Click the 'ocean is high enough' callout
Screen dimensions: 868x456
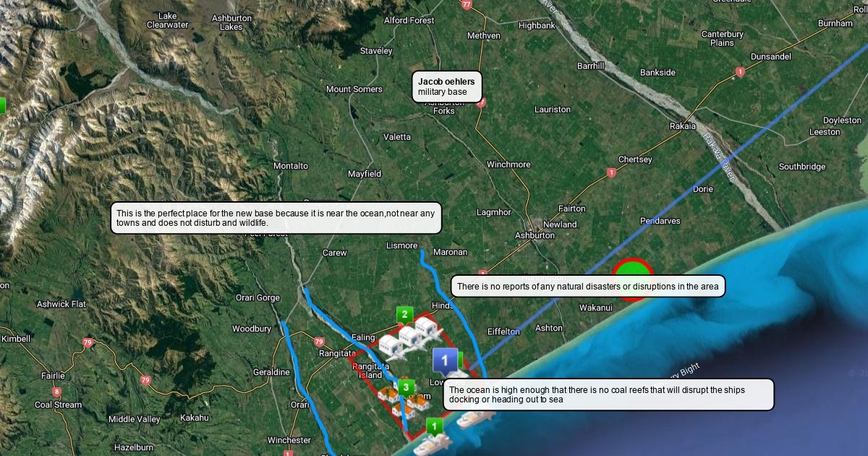click(608, 394)
